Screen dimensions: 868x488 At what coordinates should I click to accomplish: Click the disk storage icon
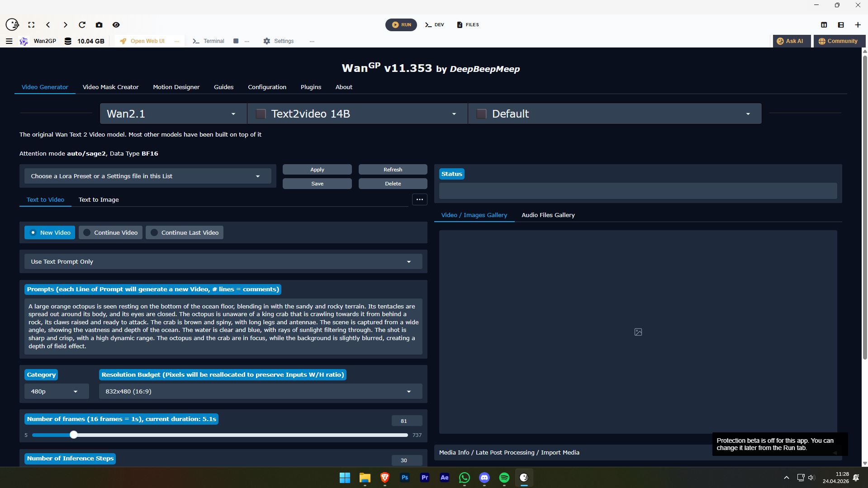click(x=68, y=41)
